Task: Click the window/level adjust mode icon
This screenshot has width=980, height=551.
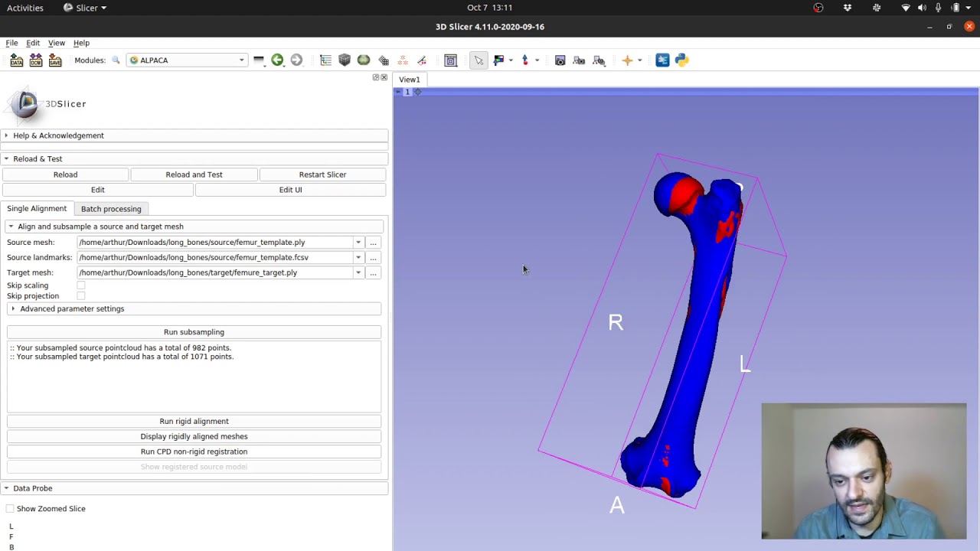Action: [x=499, y=60]
